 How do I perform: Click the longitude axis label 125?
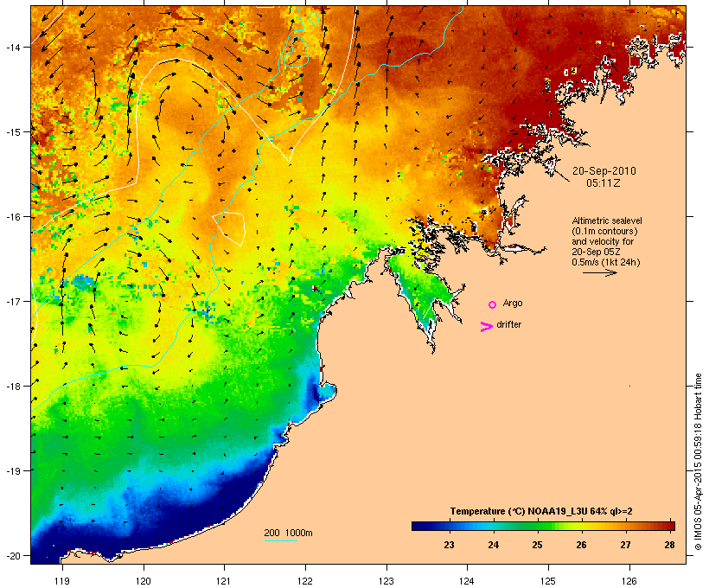(548, 581)
